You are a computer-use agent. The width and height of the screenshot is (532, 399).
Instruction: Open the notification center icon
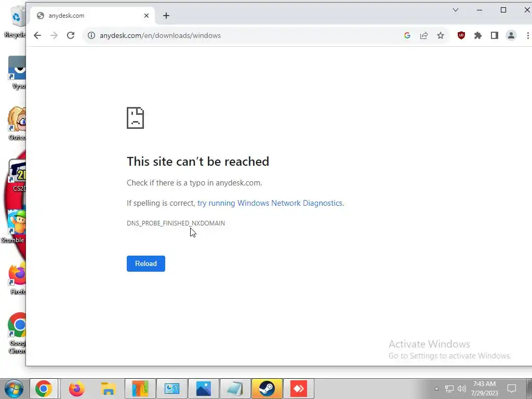(511, 389)
